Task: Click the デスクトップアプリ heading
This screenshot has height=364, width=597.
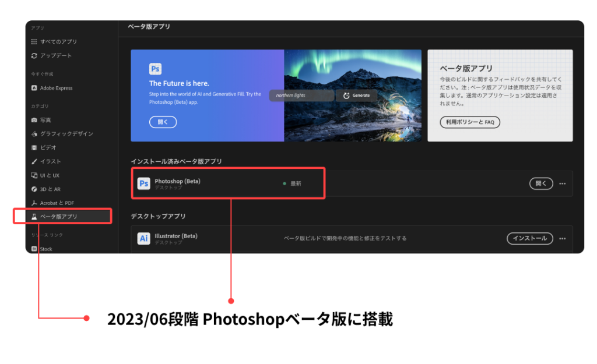Action: click(x=159, y=216)
